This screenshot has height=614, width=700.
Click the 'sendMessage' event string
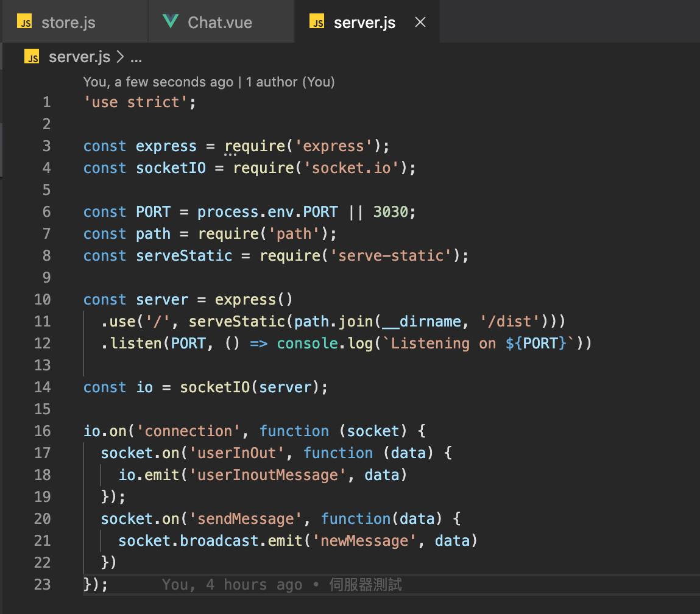pyautogui.click(x=246, y=518)
